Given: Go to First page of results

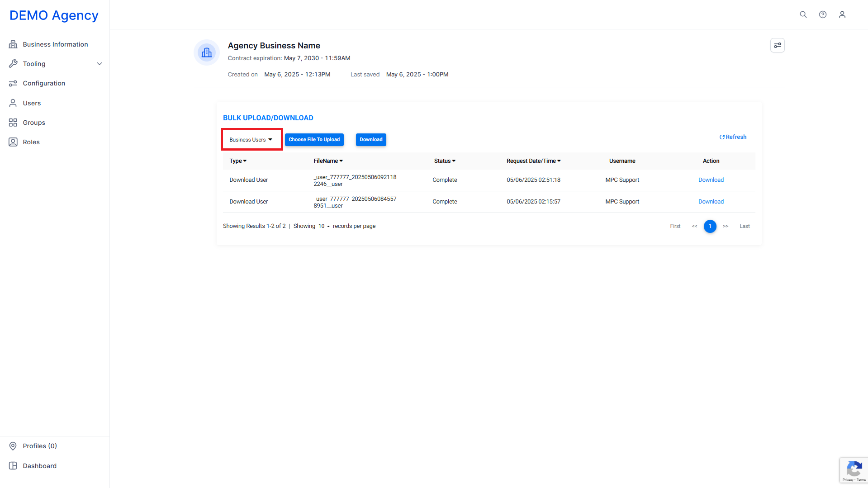Looking at the screenshot, I should coord(675,226).
